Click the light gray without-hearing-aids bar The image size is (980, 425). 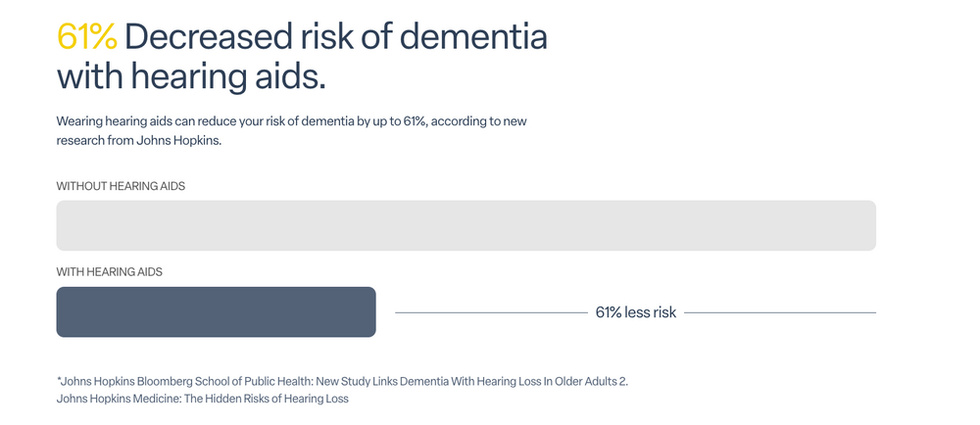coord(465,226)
